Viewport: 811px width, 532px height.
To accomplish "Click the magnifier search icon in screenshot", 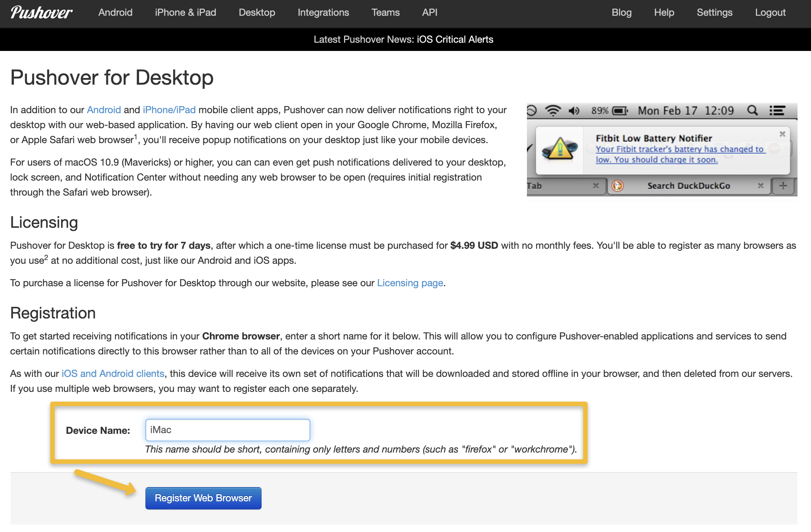I will [x=752, y=111].
